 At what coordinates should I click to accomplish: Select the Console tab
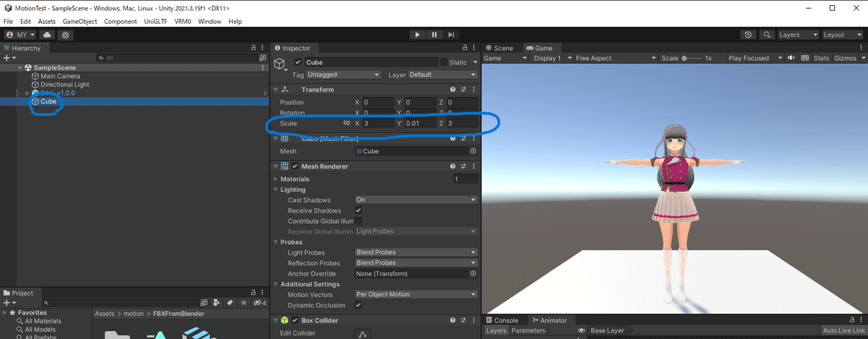coord(501,320)
